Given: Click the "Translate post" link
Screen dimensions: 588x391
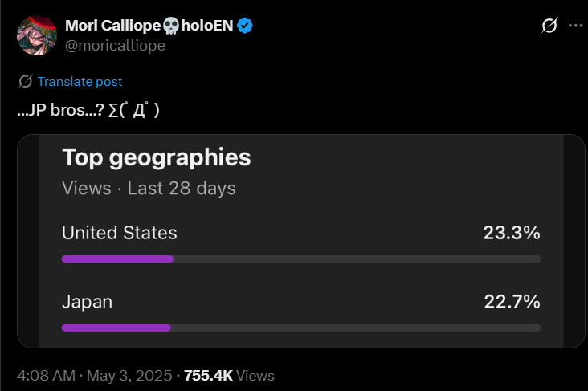Looking at the screenshot, I should pyautogui.click(x=80, y=81).
